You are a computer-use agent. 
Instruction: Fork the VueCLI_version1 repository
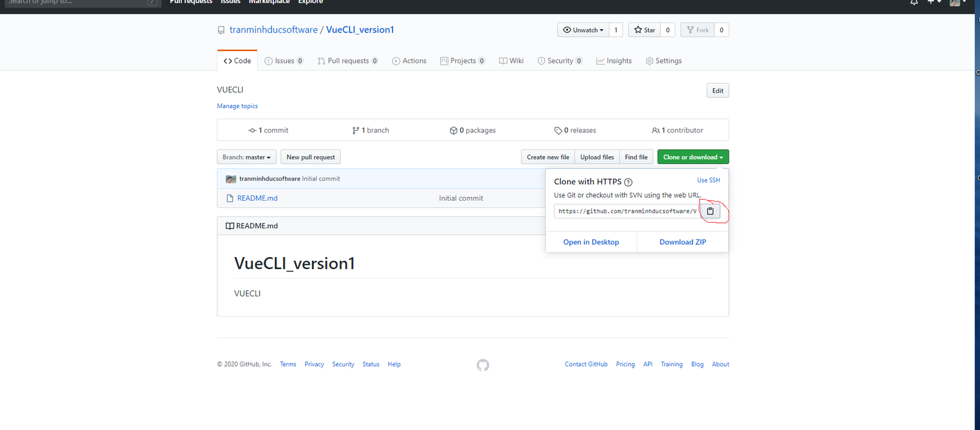(x=698, y=30)
